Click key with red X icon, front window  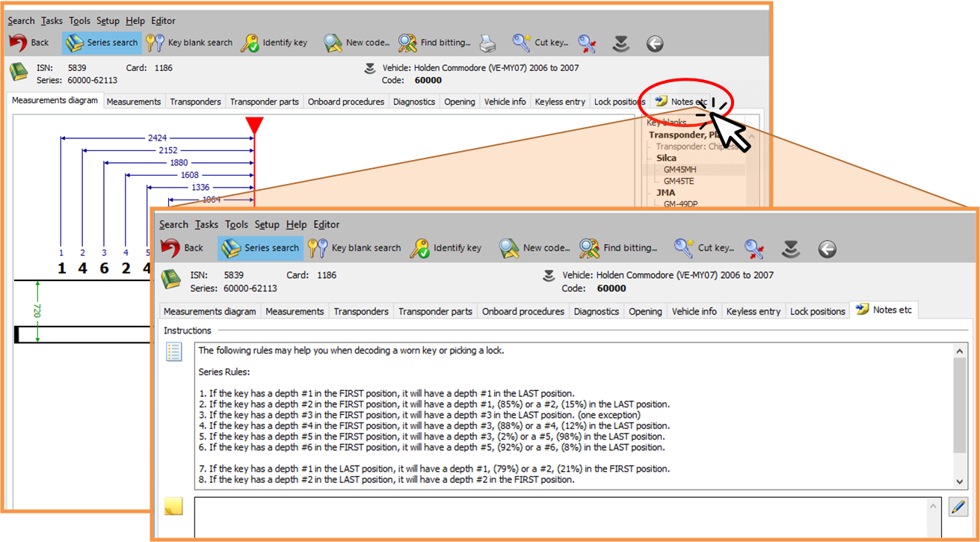(x=754, y=249)
